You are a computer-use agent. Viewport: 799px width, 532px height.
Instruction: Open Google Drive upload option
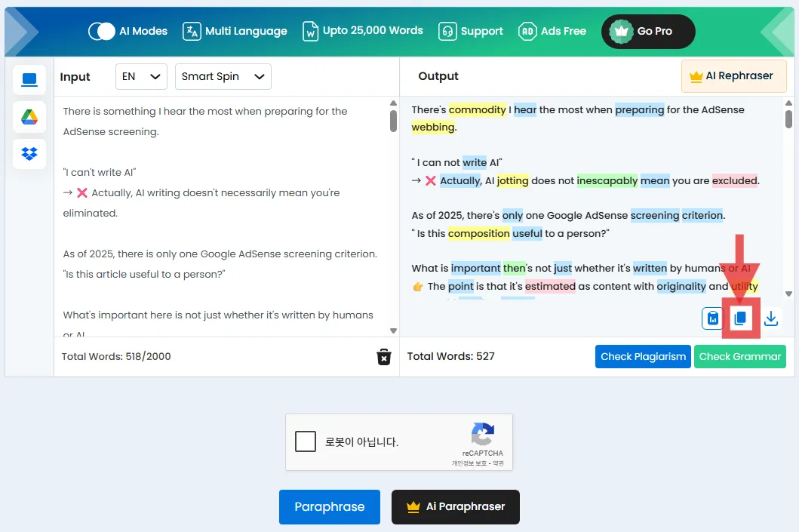(29, 117)
